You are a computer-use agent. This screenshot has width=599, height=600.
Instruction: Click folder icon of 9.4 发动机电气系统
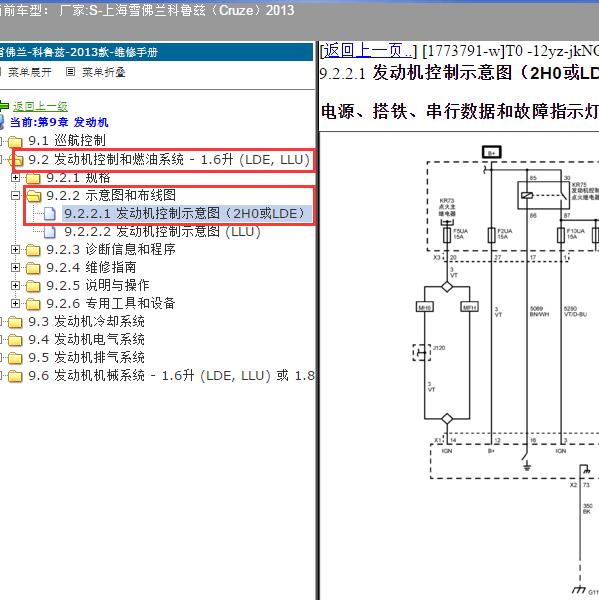(15, 340)
